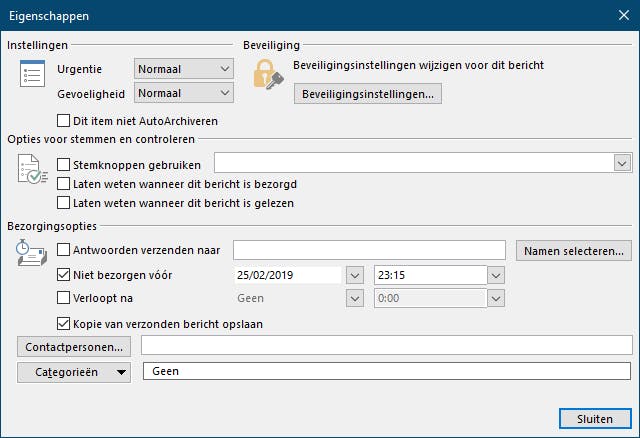Check Laten weten wanneer dit bericht is gelezen

pyautogui.click(x=63, y=202)
